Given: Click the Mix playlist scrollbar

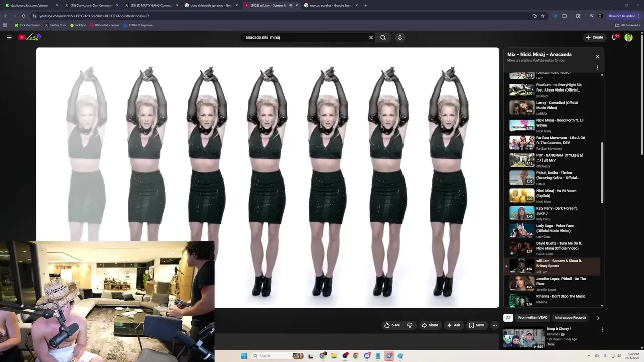Looking at the screenshot, I should (602, 173).
